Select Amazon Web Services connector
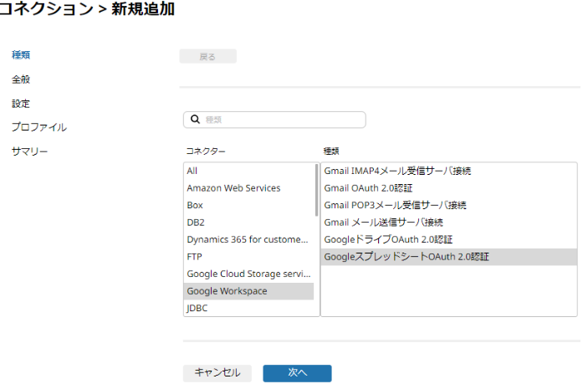 pyautogui.click(x=248, y=188)
